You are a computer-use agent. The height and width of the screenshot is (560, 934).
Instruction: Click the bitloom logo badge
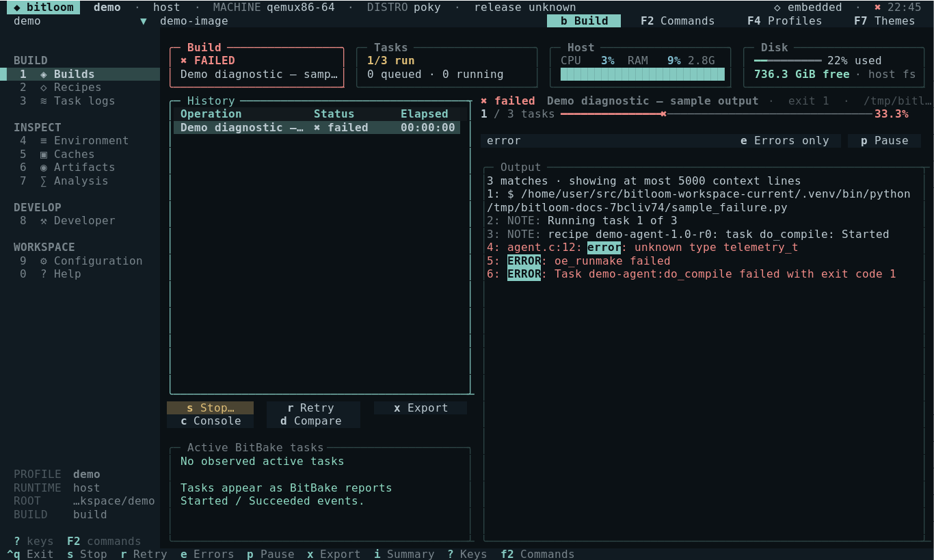[43, 8]
